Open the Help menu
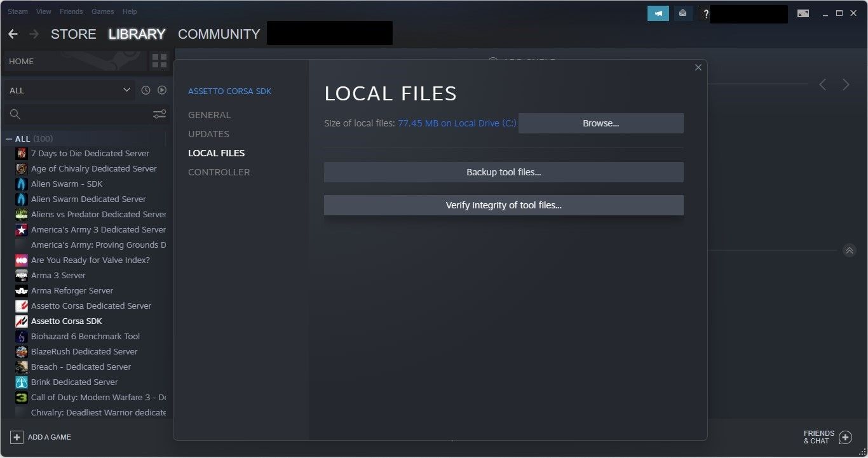This screenshot has width=868, height=458. [130, 11]
